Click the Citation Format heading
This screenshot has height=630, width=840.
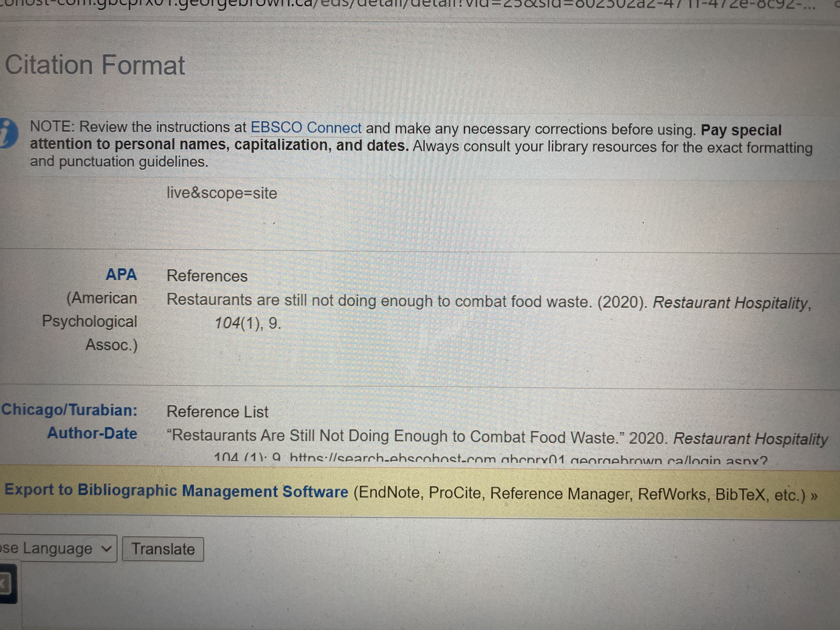95,65
